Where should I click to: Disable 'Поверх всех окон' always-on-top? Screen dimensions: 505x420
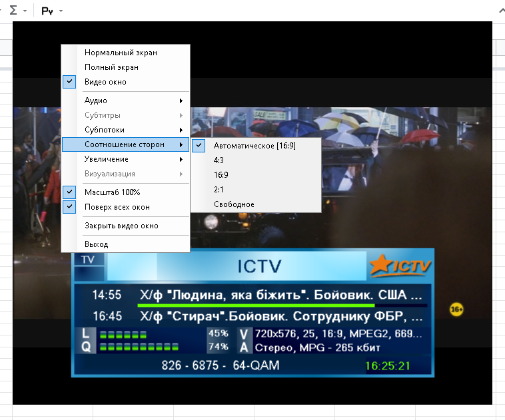[x=117, y=207]
